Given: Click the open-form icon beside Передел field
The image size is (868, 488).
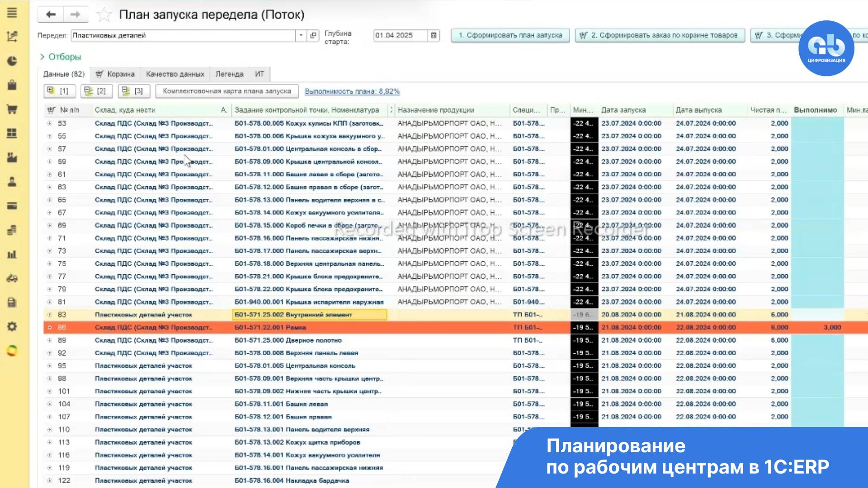Looking at the screenshot, I should [313, 35].
